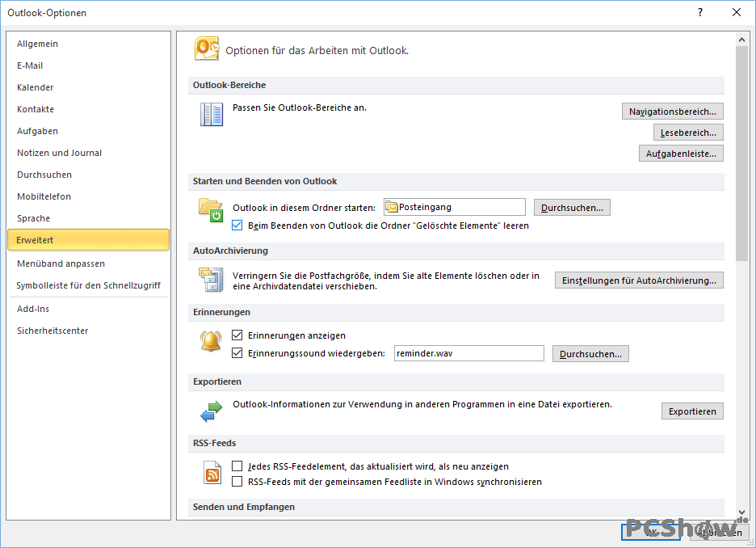The width and height of the screenshot is (756, 548).
Task: Click the reminder.wav sound file field
Action: [x=469, y=353]
